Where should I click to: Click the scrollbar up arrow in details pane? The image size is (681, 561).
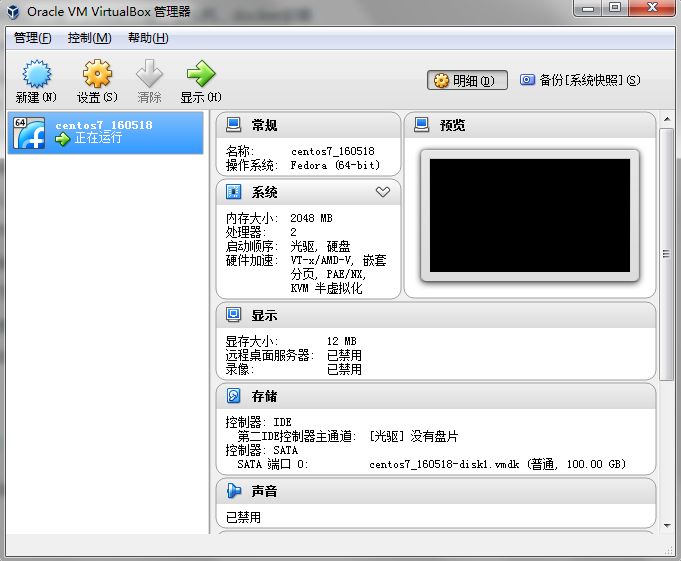(667, 119)
